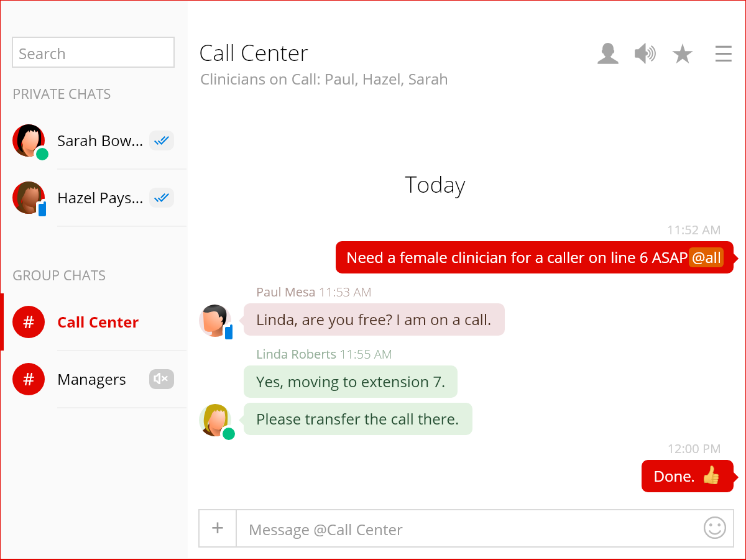Click the Search input field

(93, 53)
